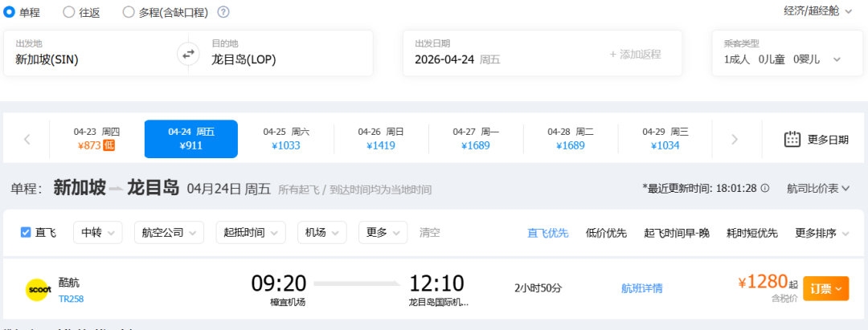
Task: Uncheck the 直飞 direct flight checkbox
Action: pyautogui.click(x=26, y=233)
